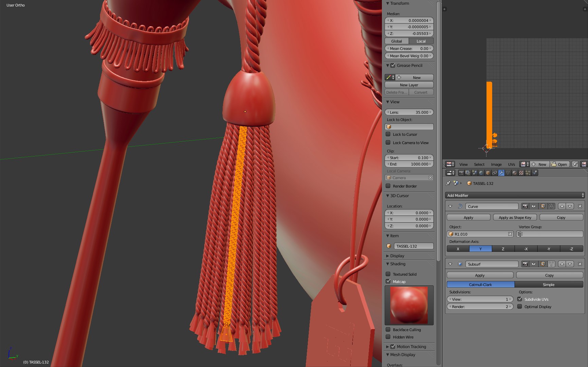Click the Camera field clear X icon
The width and height of the screenshot is (588, 367).
tap(430, 178)
